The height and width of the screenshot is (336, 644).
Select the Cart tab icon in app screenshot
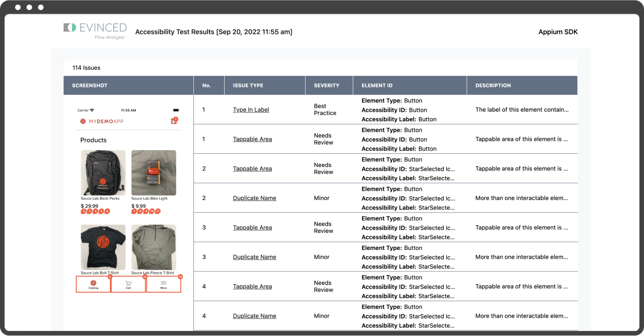click(128, 282)
